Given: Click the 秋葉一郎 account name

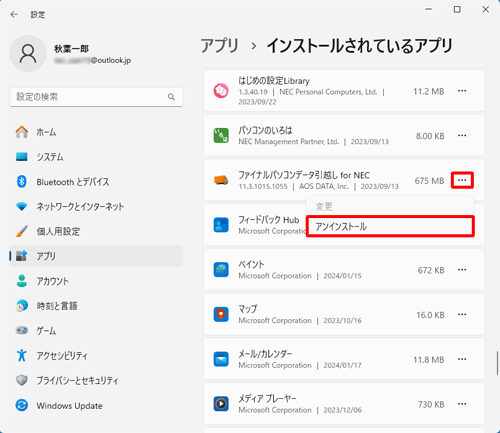Looking at the screenshot, I should (71, 49).
